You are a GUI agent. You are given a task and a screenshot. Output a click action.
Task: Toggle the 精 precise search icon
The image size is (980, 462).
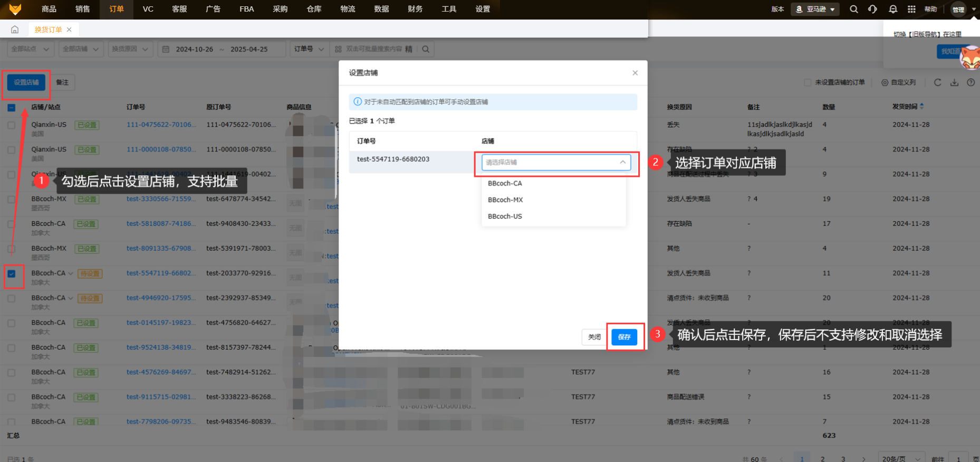[409, 49]
